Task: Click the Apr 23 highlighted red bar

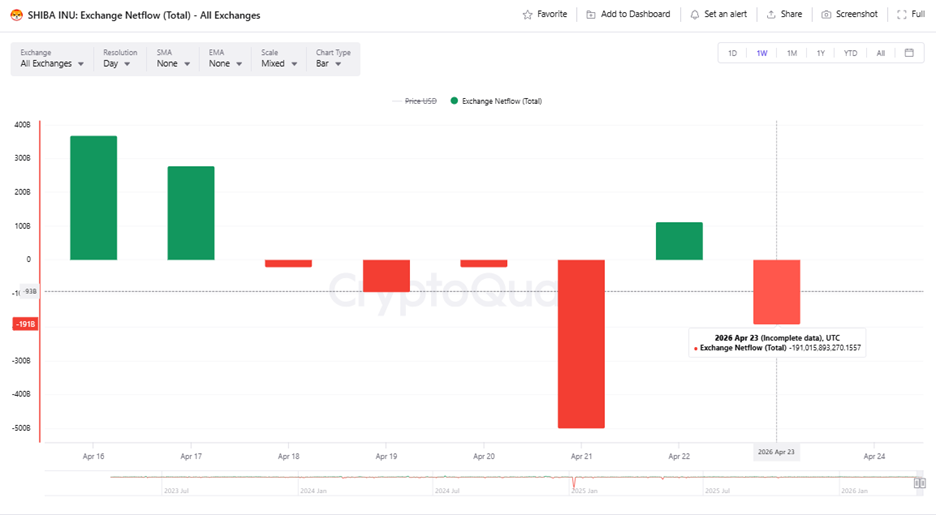Action: [x=777, y=292]
